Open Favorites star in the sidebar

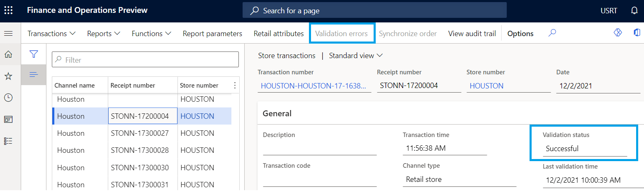8,76
